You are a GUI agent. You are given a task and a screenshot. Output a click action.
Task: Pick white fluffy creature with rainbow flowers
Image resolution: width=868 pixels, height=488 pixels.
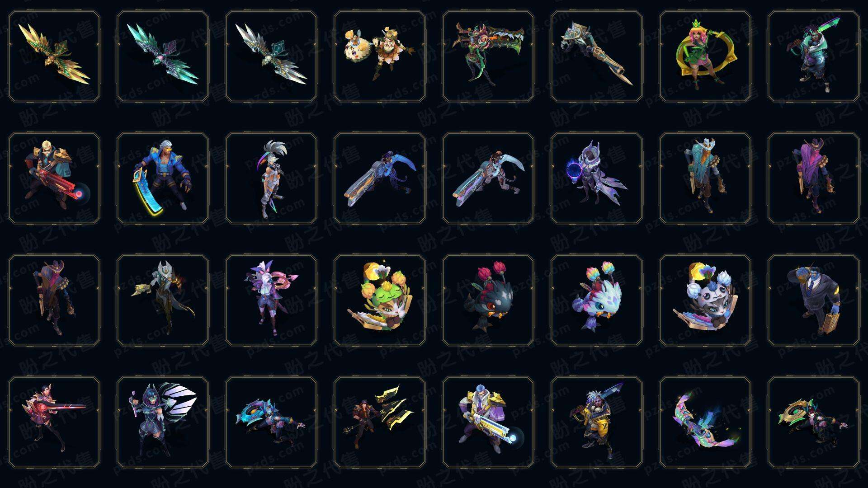point(597,300)
